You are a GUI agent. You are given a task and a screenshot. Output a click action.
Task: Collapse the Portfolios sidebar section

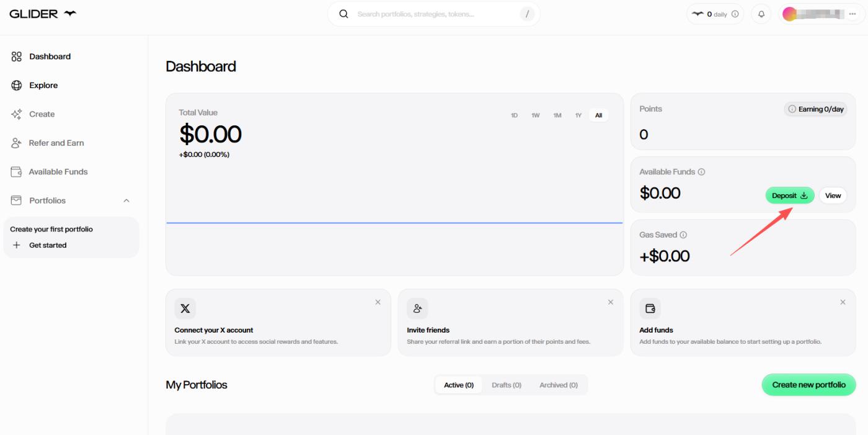tap(126, 201)
